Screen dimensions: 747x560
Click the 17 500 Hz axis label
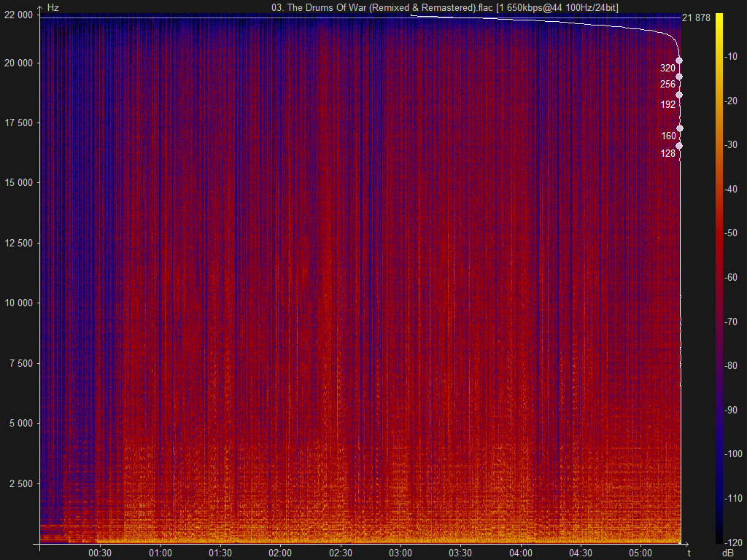(18, 122)
